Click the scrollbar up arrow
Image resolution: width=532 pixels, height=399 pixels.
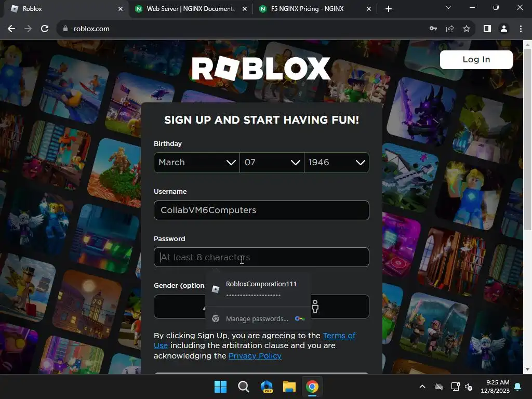[527, 44]
